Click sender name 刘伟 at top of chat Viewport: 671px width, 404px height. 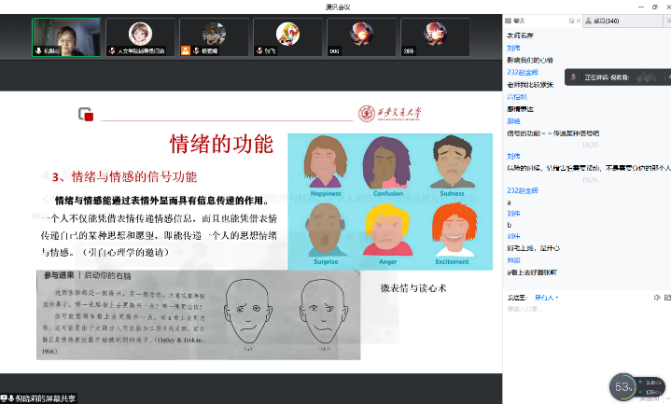tap(514, 48)
